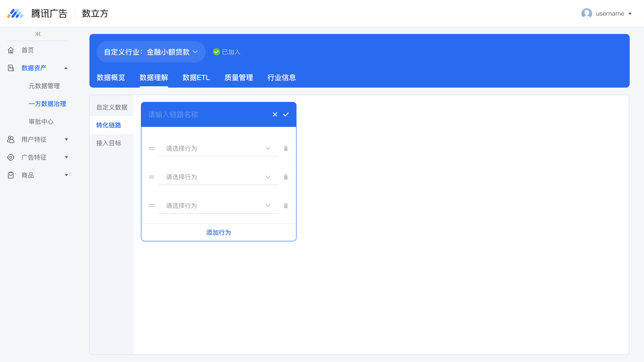Click the 商品 shopping bag icon
Viewport: 644px width, 362px height.
coord(11,175)
